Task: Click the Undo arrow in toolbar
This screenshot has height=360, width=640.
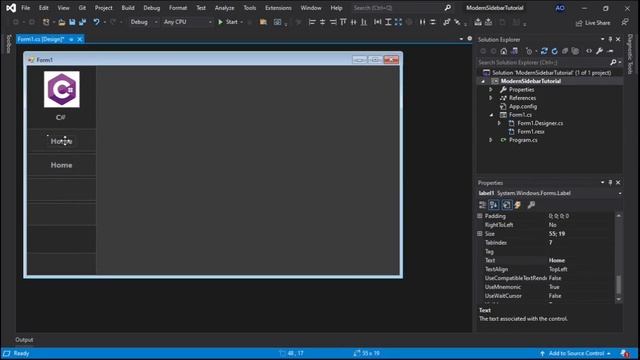Action: 96,22
